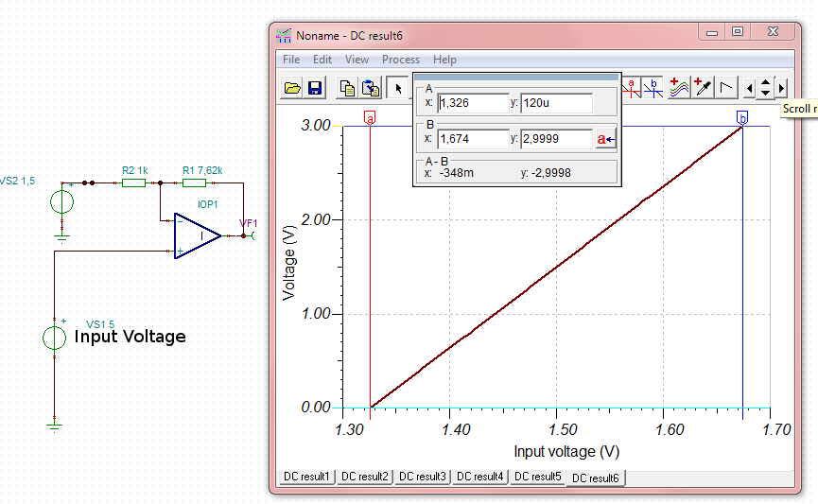
Task: Activate cursor b toolbar icon
Action: click(653, 89)
